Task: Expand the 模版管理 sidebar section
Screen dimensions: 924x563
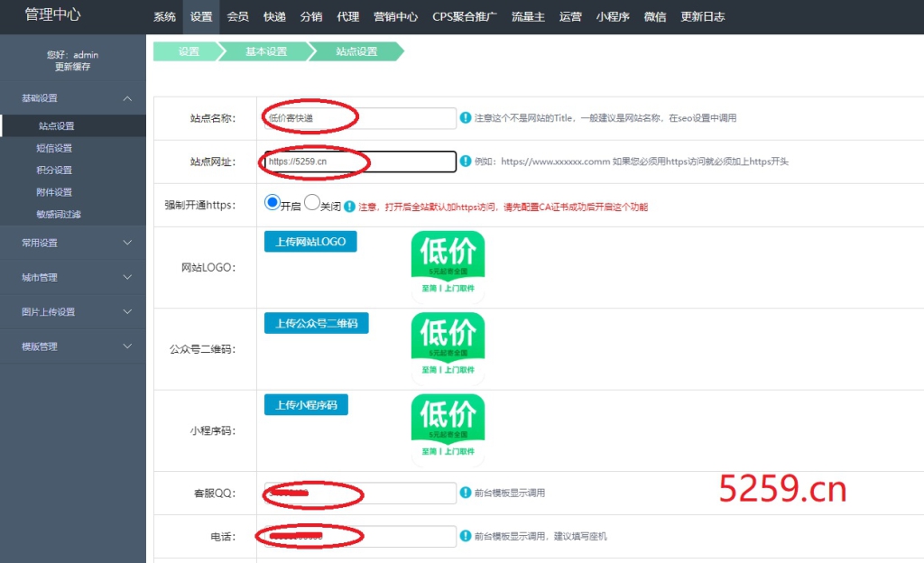Action: (73, 346)
